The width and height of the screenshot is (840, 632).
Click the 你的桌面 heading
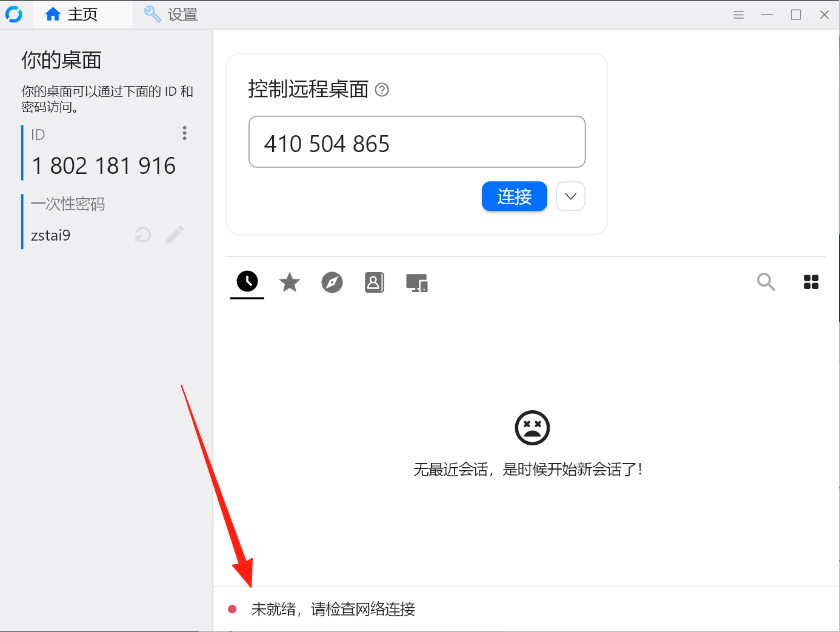pyautogui.click(x=61, y=60)
